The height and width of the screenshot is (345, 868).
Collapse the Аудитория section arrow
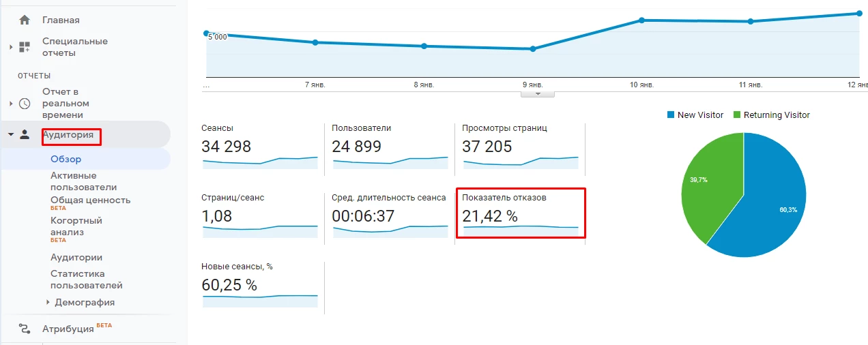point(11,134)
